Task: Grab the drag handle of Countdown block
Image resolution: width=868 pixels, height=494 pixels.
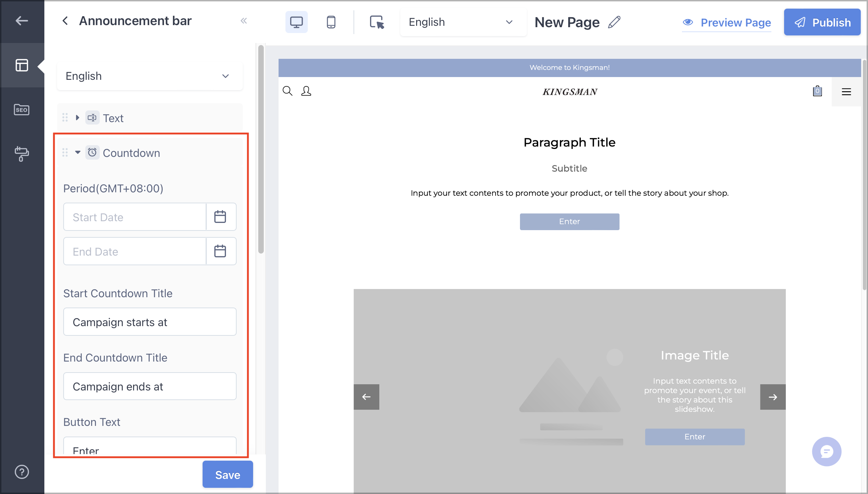Action: (x=65, y=152)
